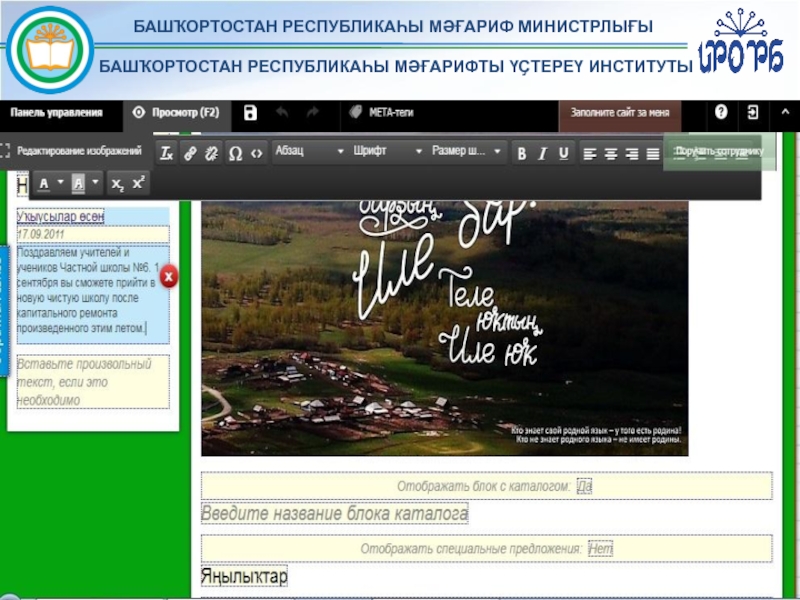Undo last action arrow icon

(282, 112)
